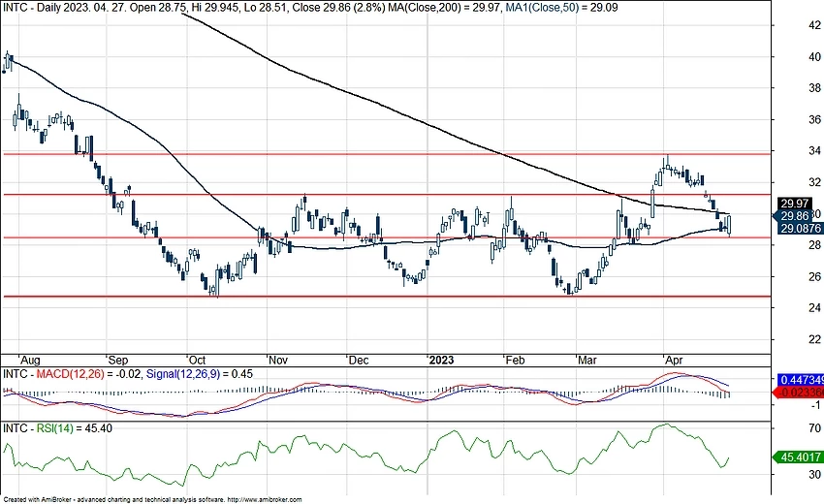Click the MA1(Close,50) = 29.09 legend

(561, 8)
